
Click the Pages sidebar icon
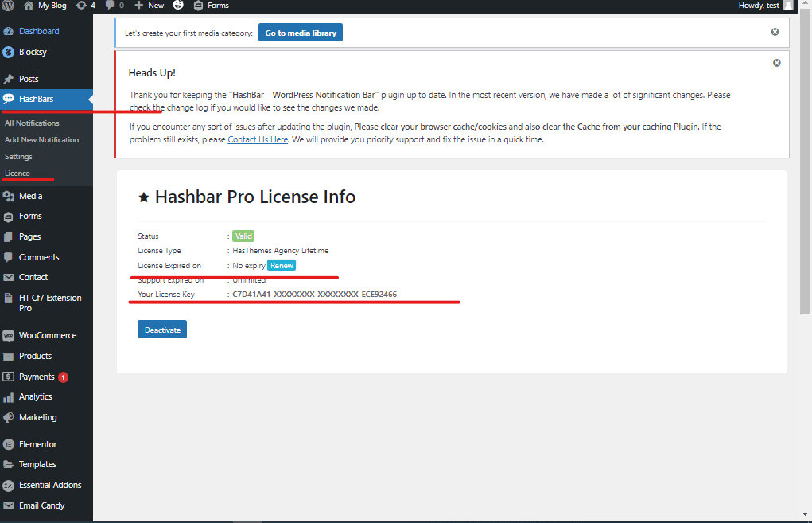(8, 236)
